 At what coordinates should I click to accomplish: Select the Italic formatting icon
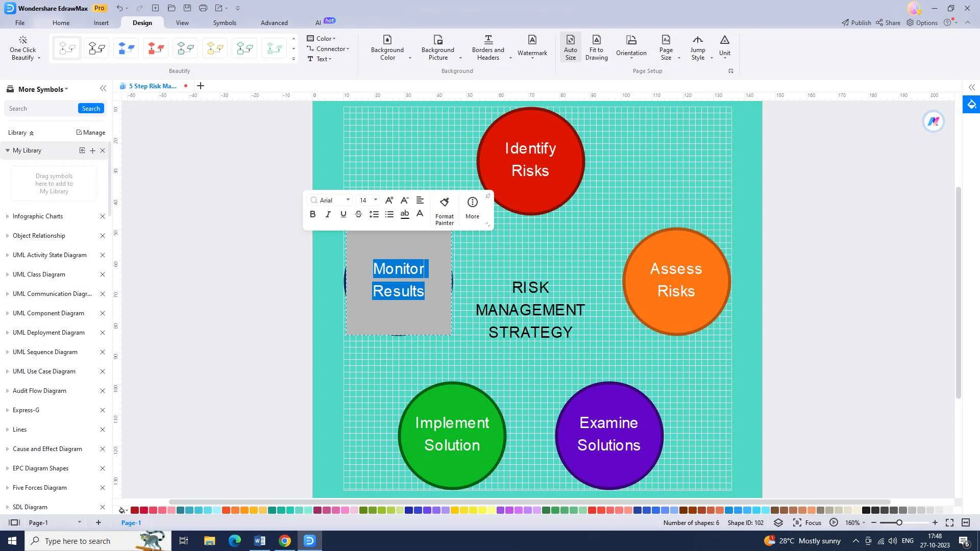click(328, 214)
